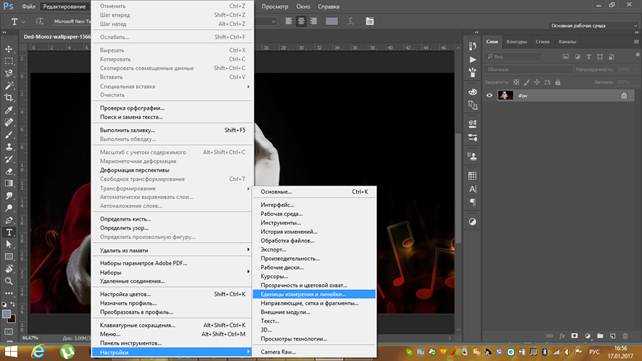Expand the Специальная вставка submenu
Image resolution: width=642 pixels, height=361 pixels.
pyautogui.click(x=172, y=86)
